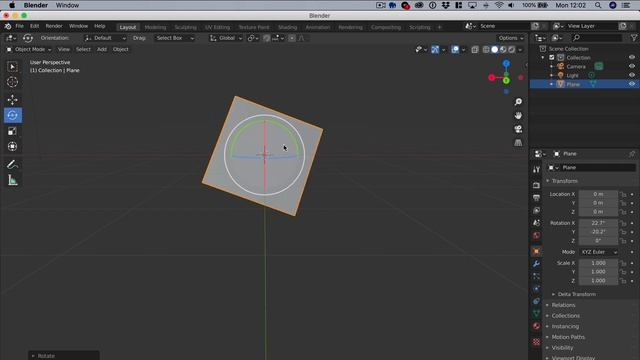Screen dimensions: 640x360
Task: Hide the Collection with eye icon
Action: (x=632, y=58)
